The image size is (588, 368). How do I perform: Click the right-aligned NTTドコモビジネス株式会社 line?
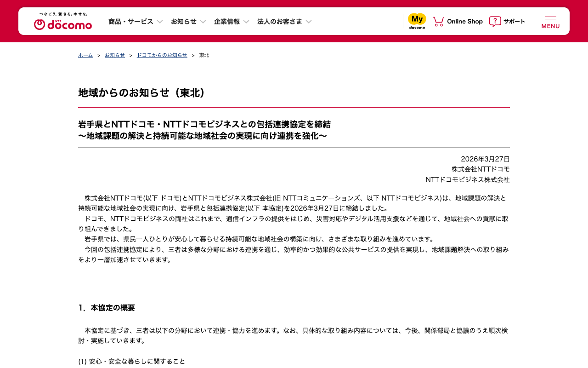pyautogui.click(x=468, y=179)
